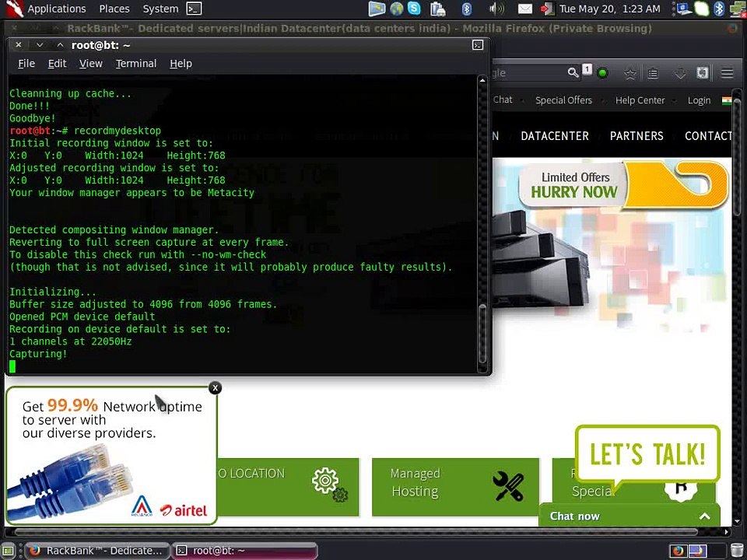
Task: Click terminal icon at titlebar right
Action: click(478, 45)
